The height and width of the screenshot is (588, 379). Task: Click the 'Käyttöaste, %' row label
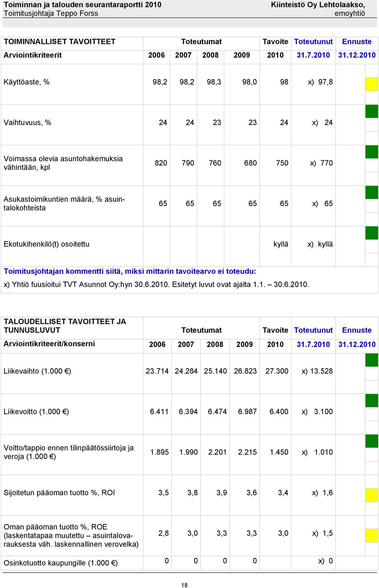[26, 82]
